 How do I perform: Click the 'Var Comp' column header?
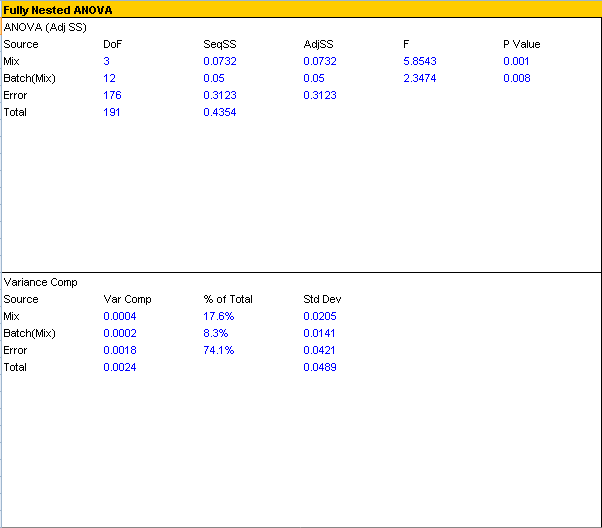[127, 299]
